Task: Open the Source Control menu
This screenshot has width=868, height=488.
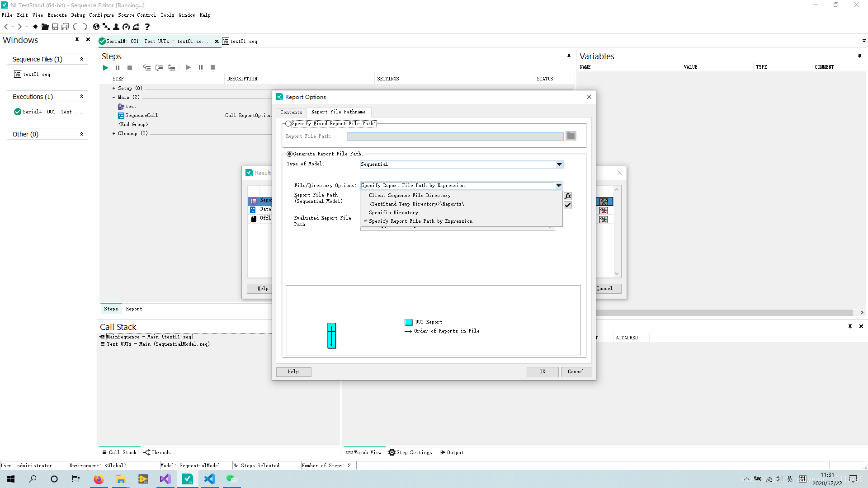Action: tap(137, 15)
